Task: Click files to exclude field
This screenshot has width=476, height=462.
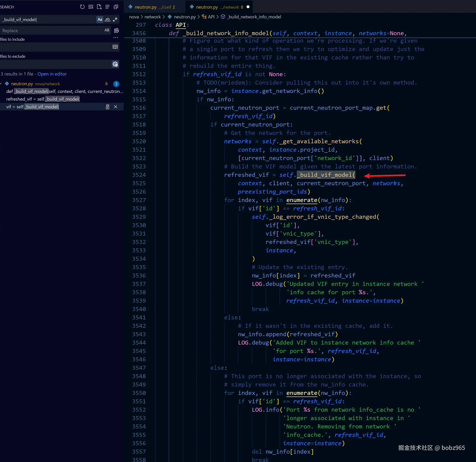Action: pyautogui.click(x=55, y=64)
